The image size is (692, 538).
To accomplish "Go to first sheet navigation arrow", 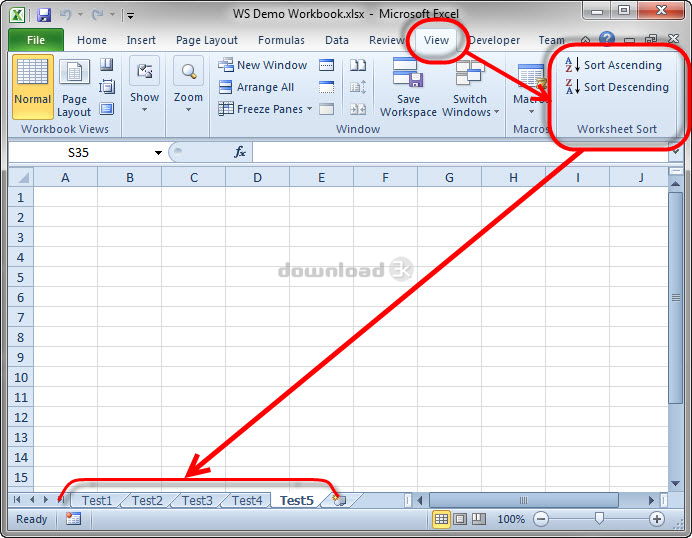I will [x=17, y=500].
